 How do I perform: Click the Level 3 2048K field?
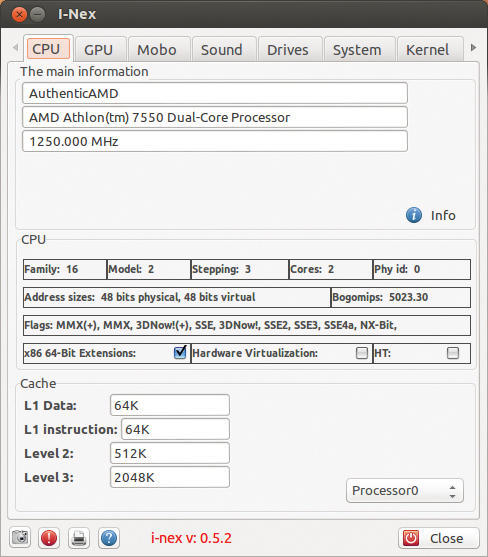click(x=170, y=477)
